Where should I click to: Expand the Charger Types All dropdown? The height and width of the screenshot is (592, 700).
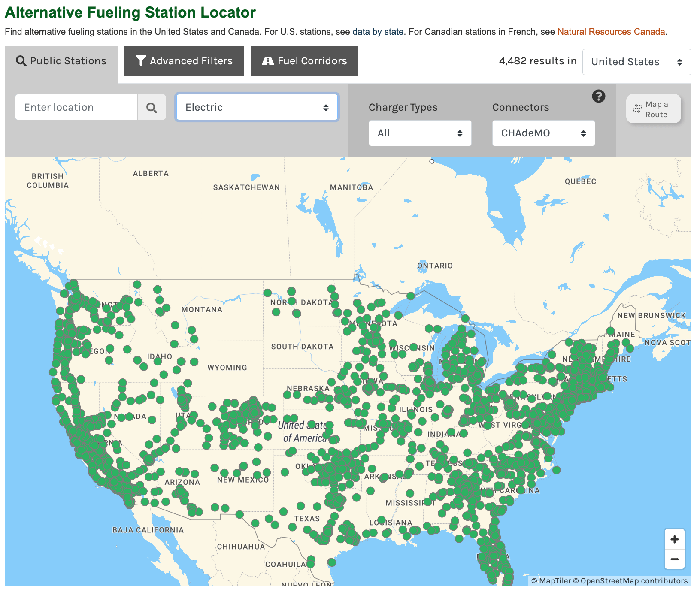coord(420,133)
